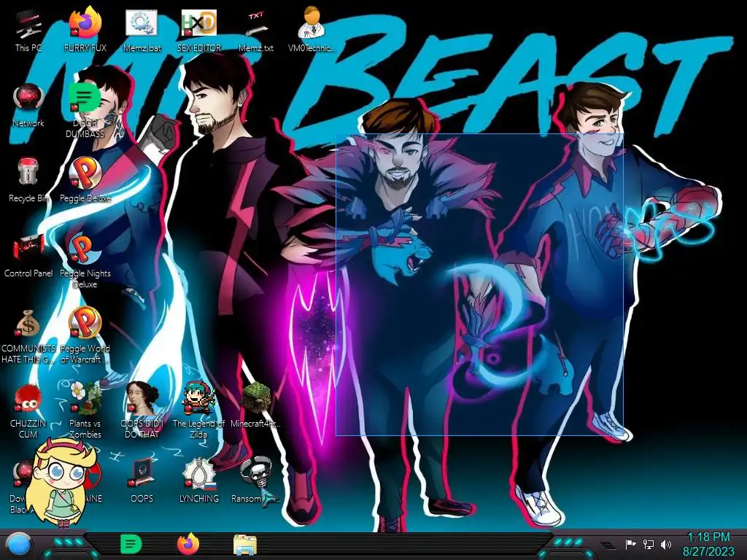This screenshot has height=560, width=747.
Task: Open File Explorer from the taskbar
Action: pyautogui.click(x=245, y=545)
